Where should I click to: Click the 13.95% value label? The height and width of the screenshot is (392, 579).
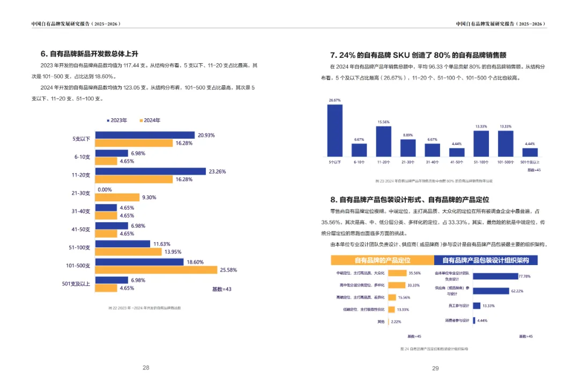pyautogui.click(x=173, y=252)
